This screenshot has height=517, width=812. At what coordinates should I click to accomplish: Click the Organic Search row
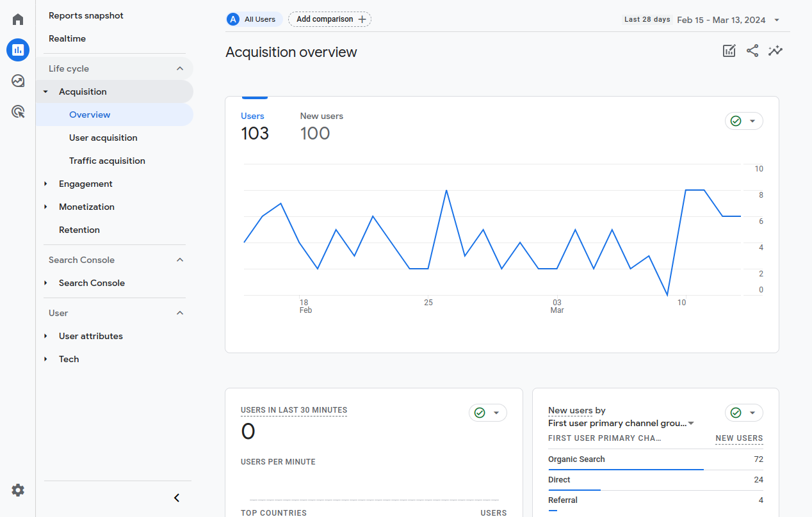click(x=656, y=459)
